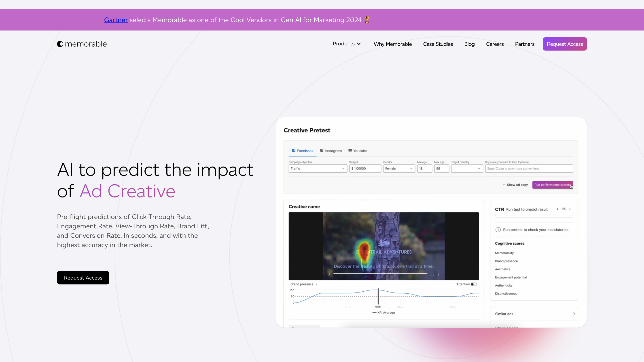
Task: Click the fullscreen icon on video
Action: point(432,274)
